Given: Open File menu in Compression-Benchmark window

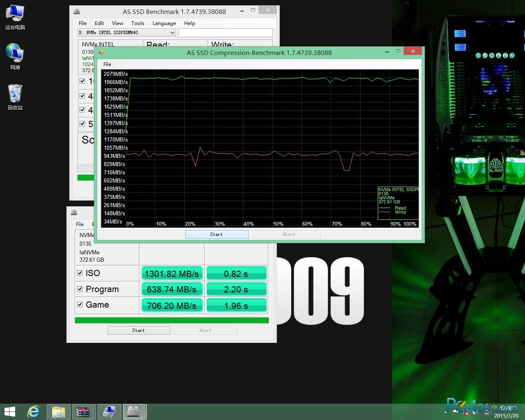Looking at the screenshot, I should pyautogui.click(x=107, y=64).
